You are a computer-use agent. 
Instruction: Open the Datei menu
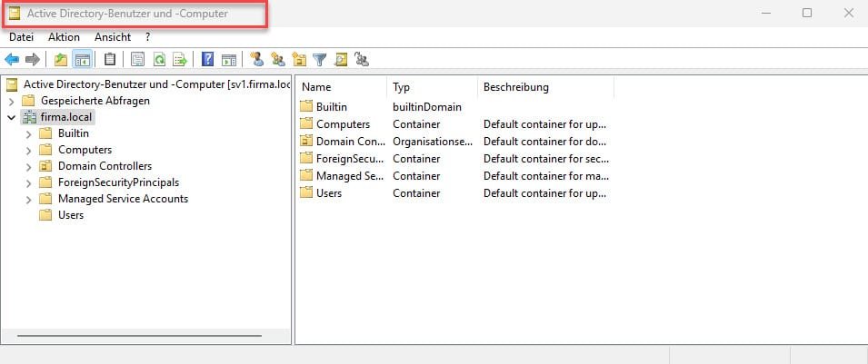click(22, 37)
